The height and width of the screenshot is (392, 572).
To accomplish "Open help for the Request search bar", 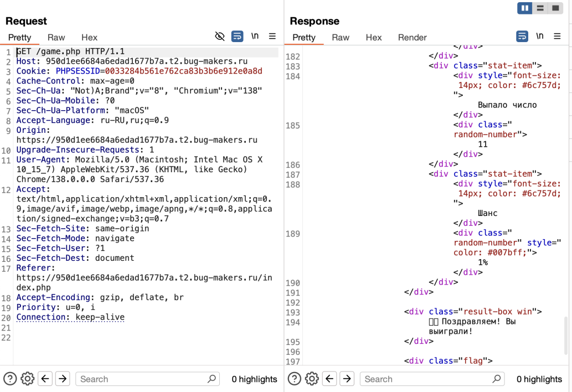I will tap(10, 379).
